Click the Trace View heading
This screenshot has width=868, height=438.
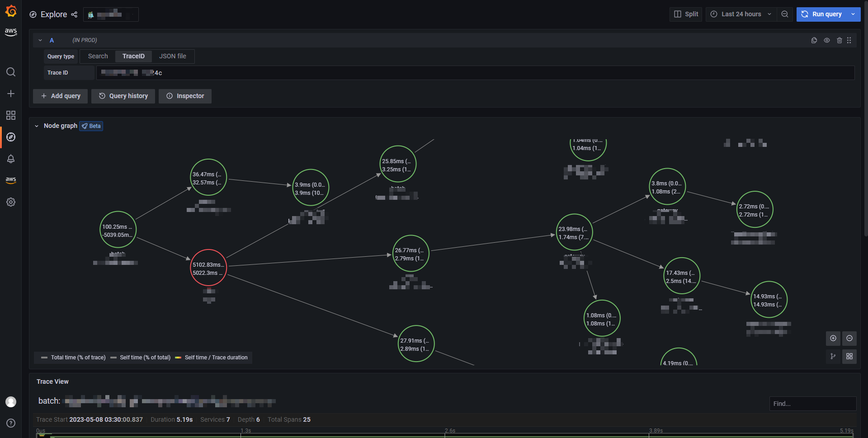tap(52, 381)
